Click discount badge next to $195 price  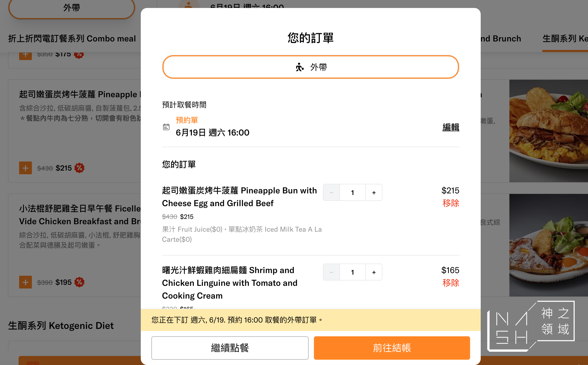click(79, 282)
